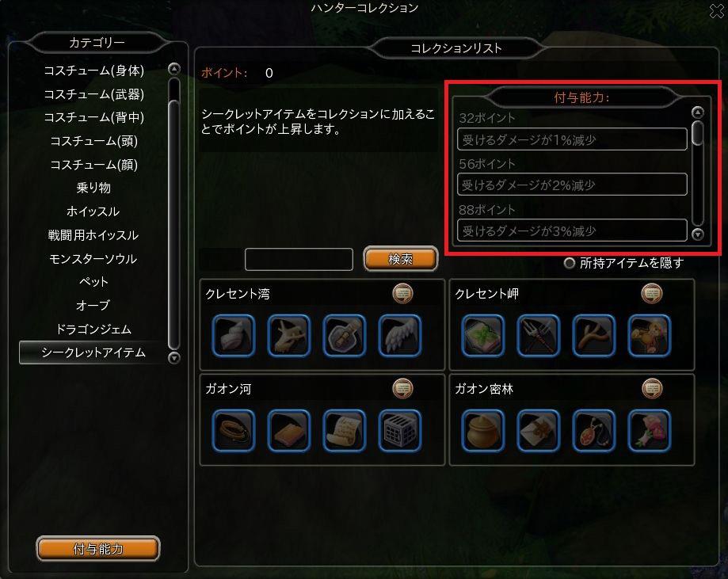Focus the search text field
This screenshot has width=728, height=579.
(299, 259)
